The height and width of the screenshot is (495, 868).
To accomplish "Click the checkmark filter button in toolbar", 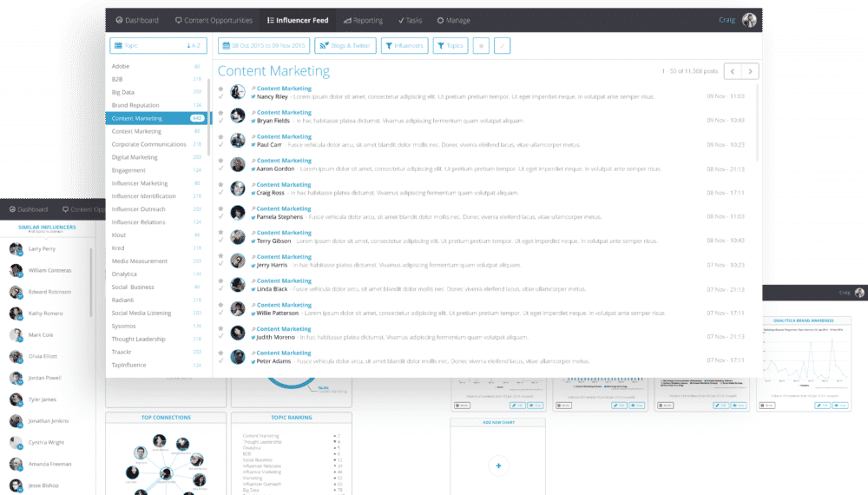I will (x=502, y=45).
